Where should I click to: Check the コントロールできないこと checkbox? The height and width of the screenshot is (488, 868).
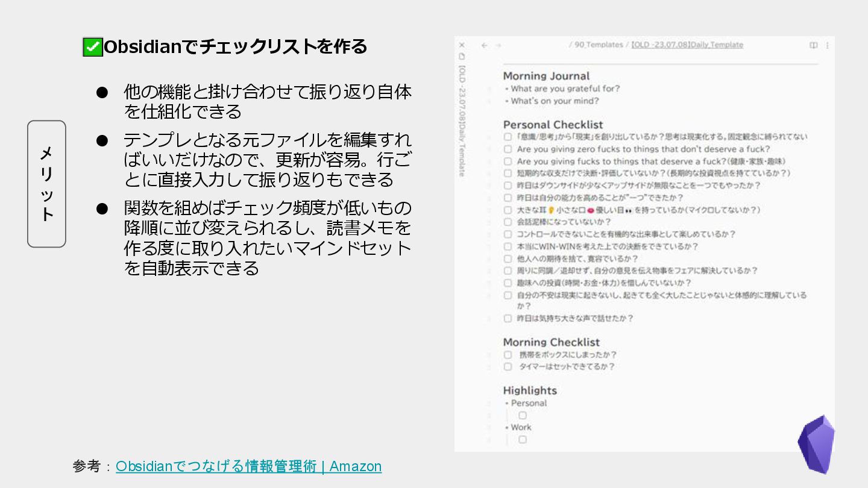pyautogui.click(x=508, y=234)
